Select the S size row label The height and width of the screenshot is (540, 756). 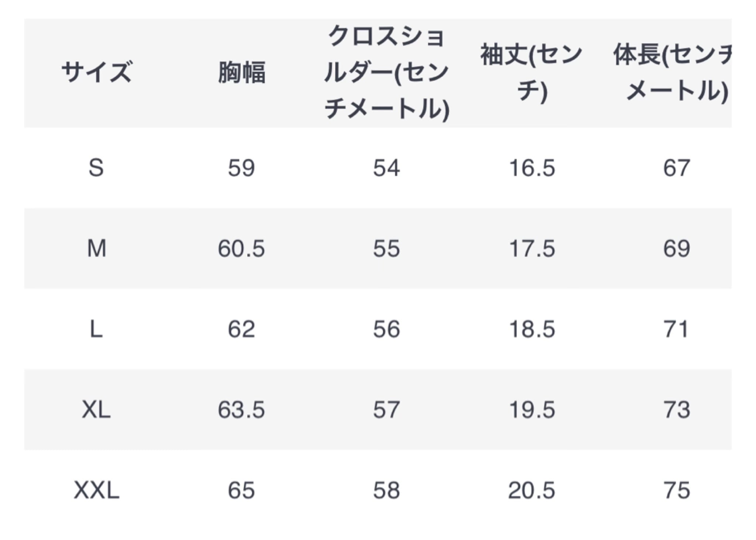pos(96,168)
